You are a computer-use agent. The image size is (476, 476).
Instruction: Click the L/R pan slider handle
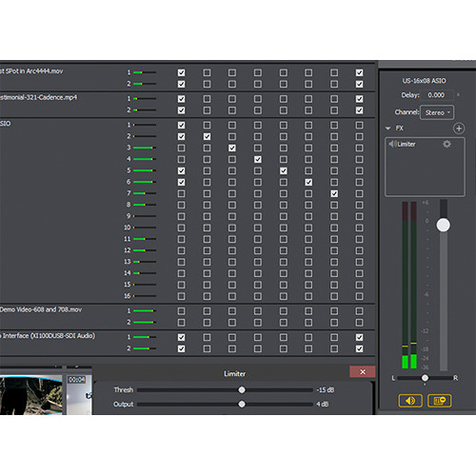click(x=425, y=378)
